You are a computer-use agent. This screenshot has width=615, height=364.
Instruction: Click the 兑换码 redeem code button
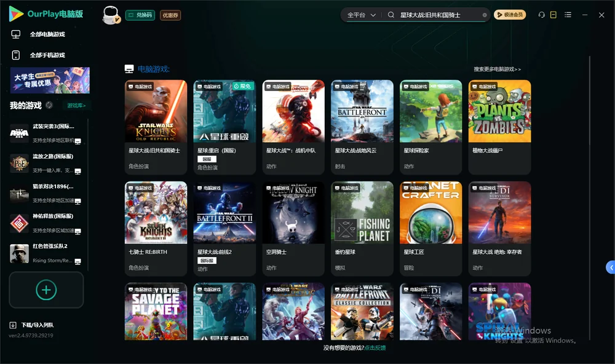pos(140,15)
